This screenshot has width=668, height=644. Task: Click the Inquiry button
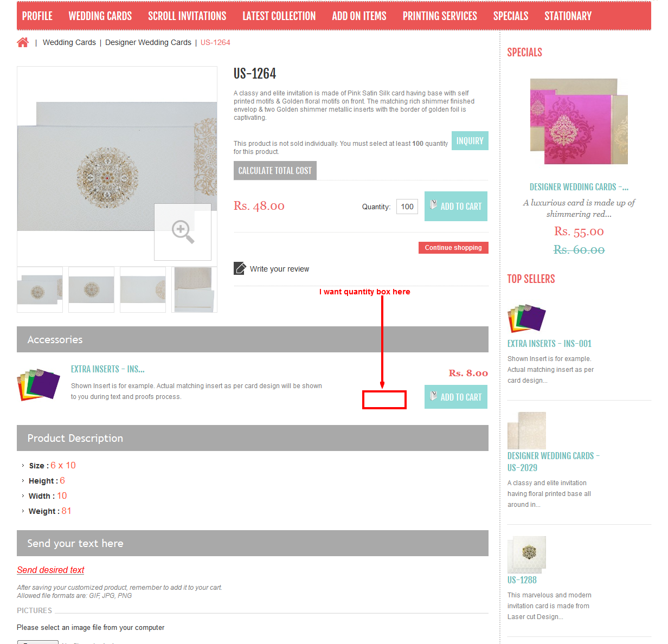point(470,141)
